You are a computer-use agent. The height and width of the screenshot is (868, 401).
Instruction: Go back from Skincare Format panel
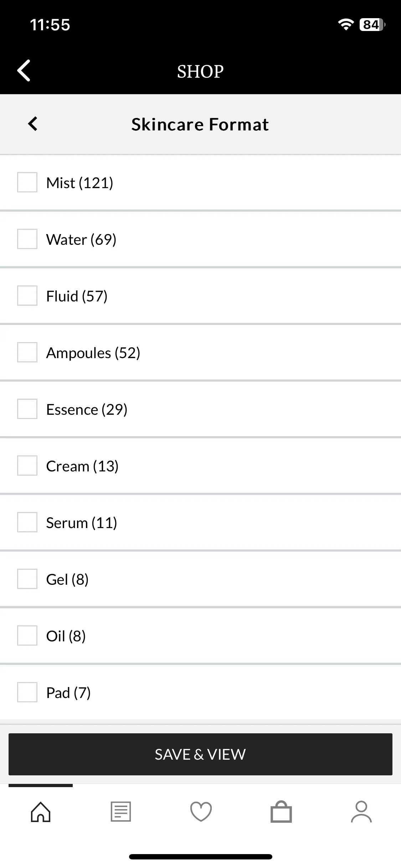pos(33,124)
